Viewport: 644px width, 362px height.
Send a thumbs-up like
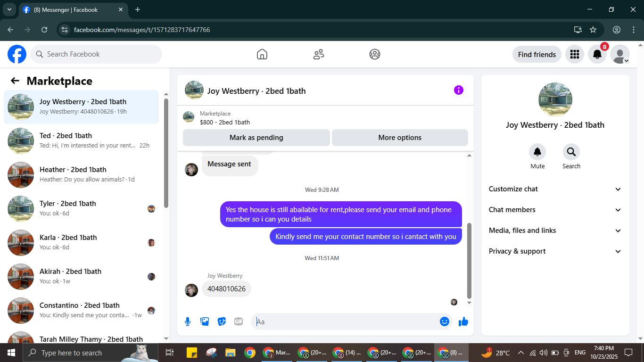click(x=463, y=321)
